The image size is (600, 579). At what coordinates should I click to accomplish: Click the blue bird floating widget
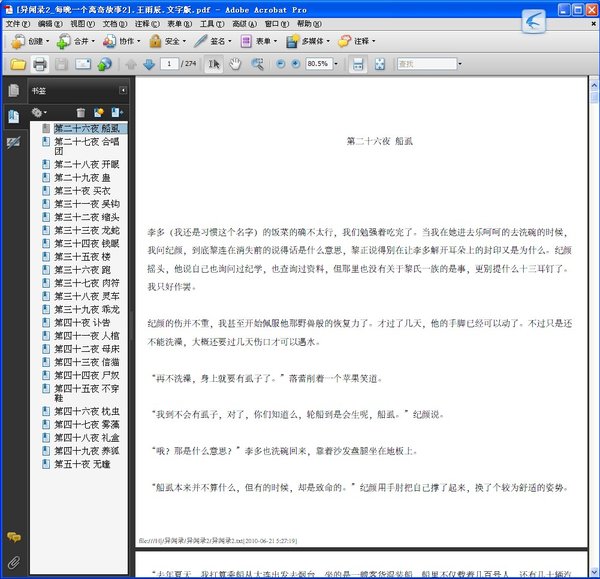tap(533, 21)
